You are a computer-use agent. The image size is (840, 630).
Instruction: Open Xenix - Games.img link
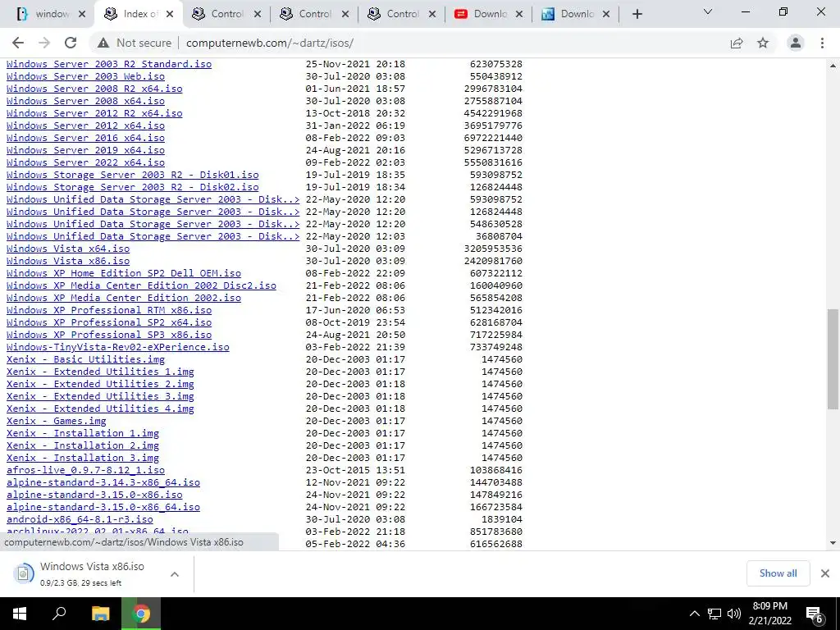click(x=57, y=421)
